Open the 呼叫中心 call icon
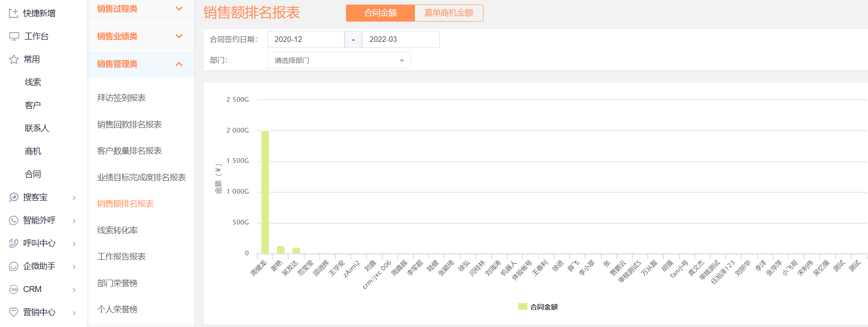Viewport: 868px width, 327px height. 14,243
